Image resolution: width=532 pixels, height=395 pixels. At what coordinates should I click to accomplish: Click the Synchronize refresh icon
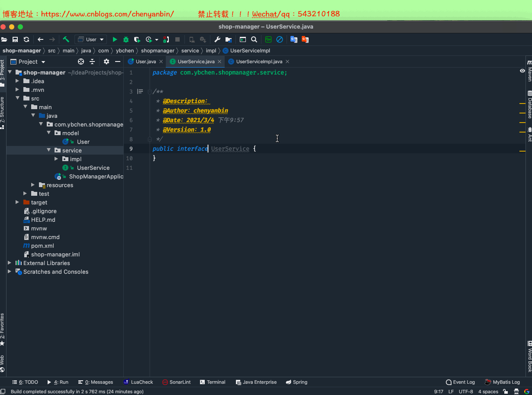point(26,39)
